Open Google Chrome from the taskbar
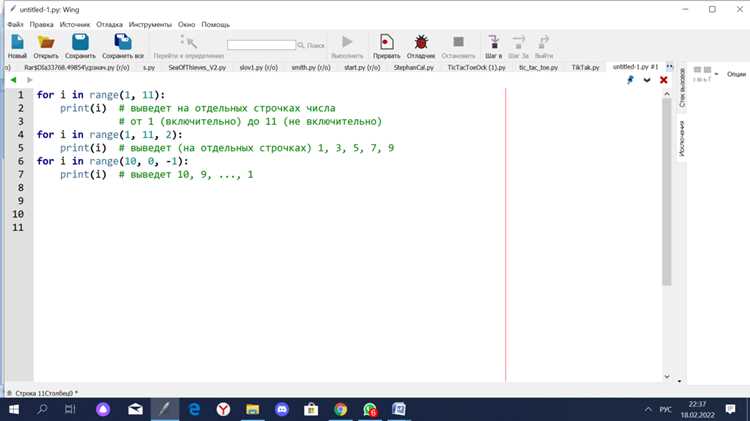This screenshot has width=750, height=421. [340, 410]
